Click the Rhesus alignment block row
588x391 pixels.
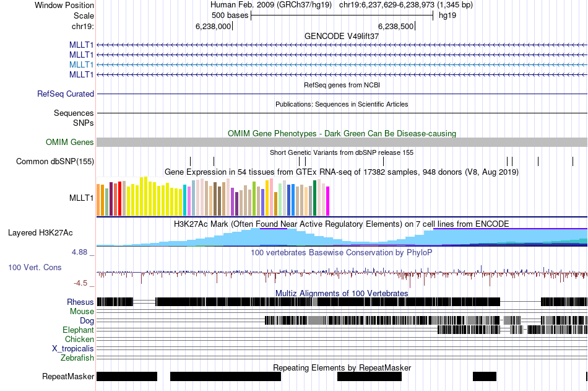tap(342, 302)
